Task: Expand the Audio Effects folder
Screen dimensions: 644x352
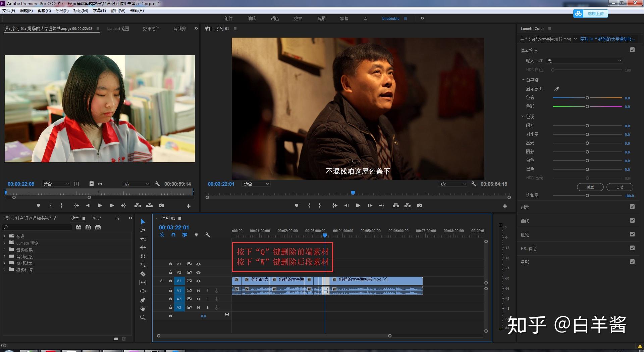Action: [x=4, y=250]
